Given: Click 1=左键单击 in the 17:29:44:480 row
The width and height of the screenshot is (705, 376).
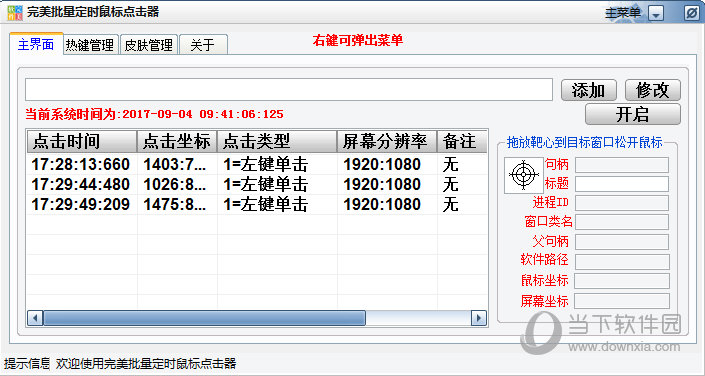Looking at the screenshot, I should click(x=266, y=184).
